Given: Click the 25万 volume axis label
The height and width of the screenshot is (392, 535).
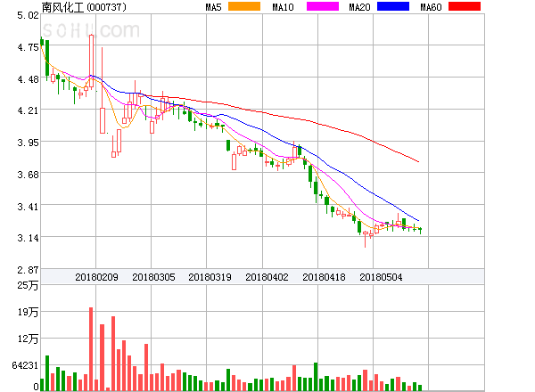Looking at the screenshot, I should [x=28, y=285].
